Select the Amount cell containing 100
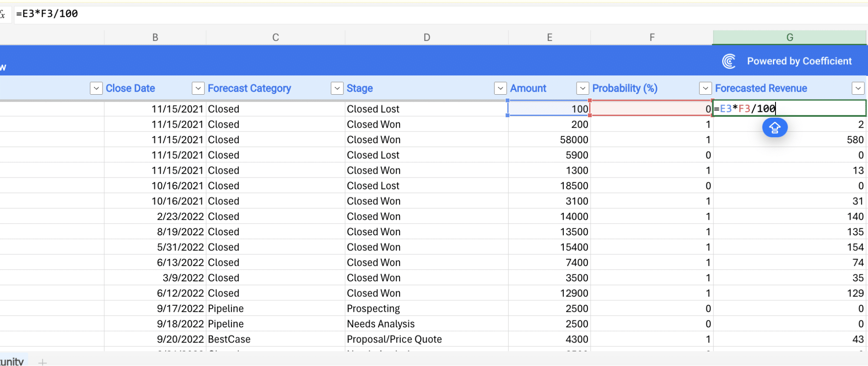This screenshot has width=868, height=366. coord(549,109)
